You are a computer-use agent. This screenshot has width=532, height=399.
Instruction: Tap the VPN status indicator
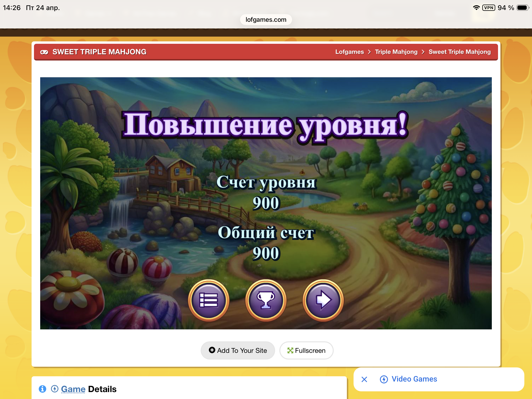(488, 8)
